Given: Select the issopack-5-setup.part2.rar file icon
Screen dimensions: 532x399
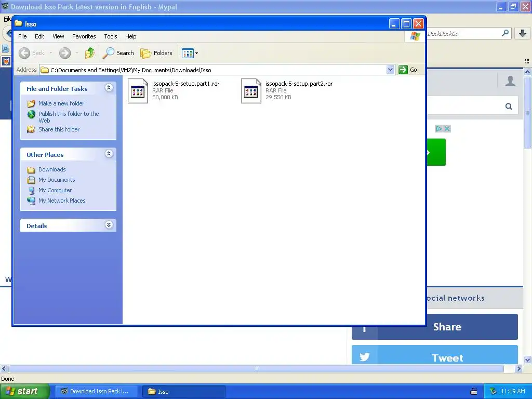Looking at the screenshot, I should point(251,90).
